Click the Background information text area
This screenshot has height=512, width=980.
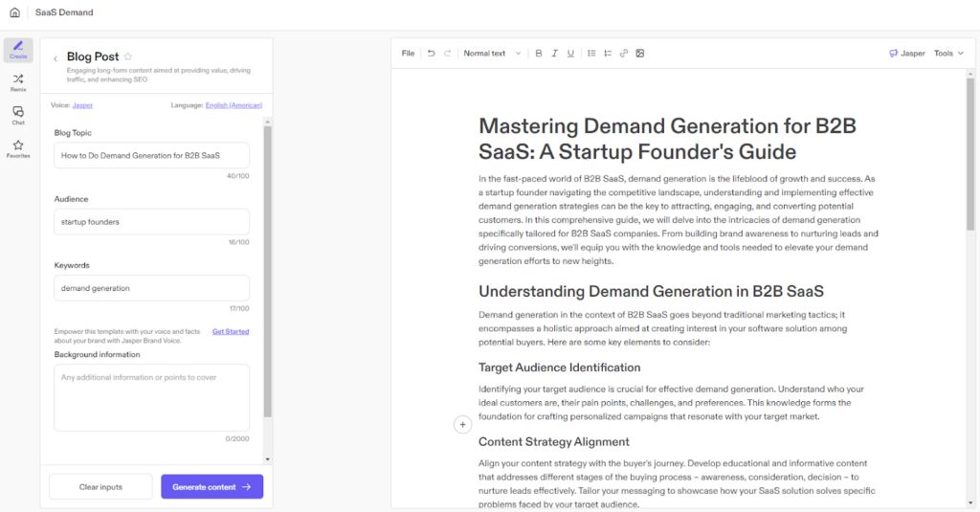pos(151,397)
